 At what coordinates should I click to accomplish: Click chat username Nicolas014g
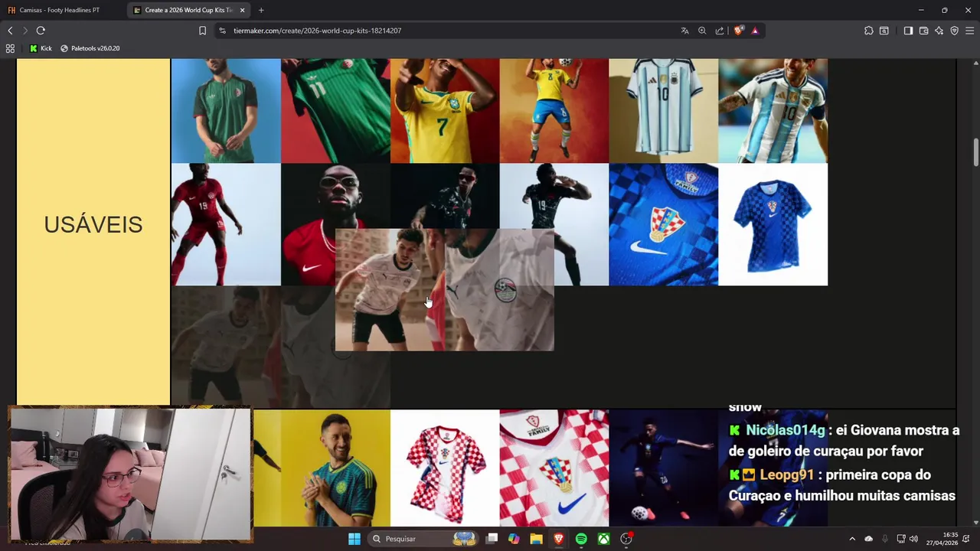(x=786, y=430)
